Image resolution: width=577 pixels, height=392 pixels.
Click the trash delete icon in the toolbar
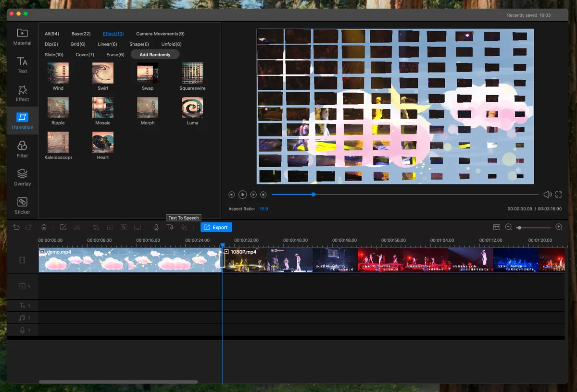(44, 227)
